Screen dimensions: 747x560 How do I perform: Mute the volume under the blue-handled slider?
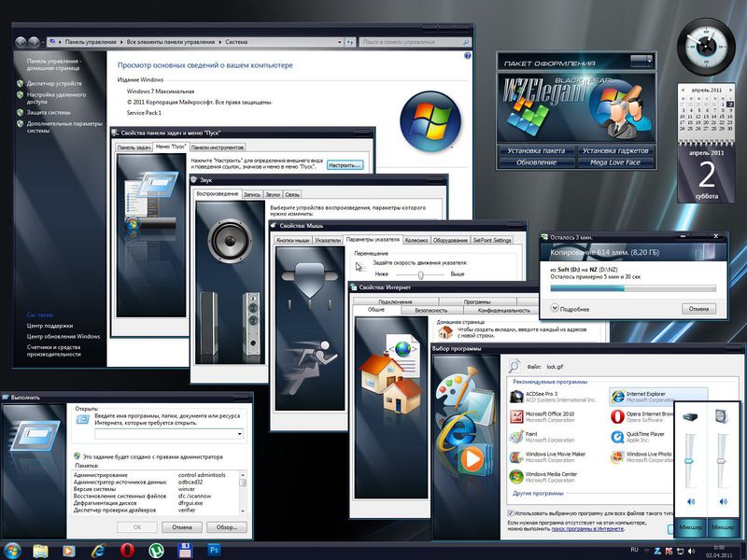tap(691, 501)
